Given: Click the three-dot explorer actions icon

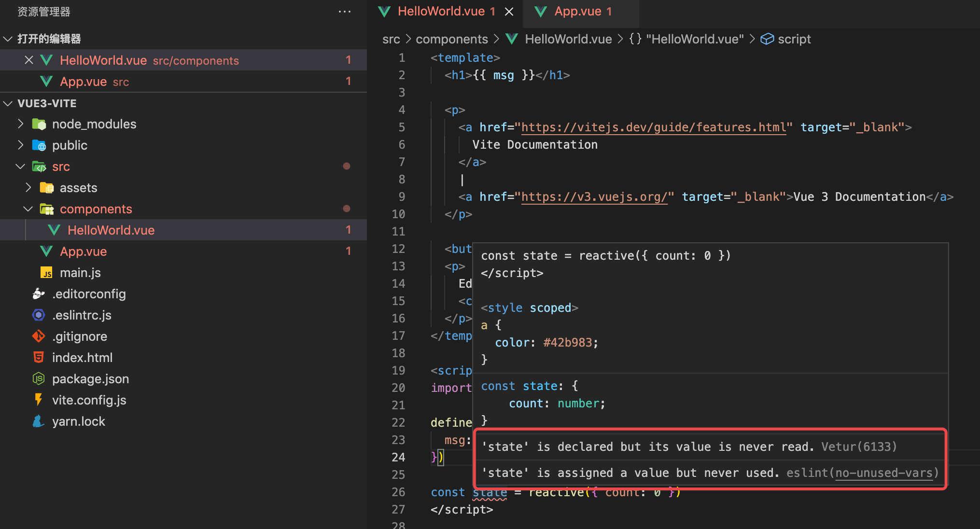Looking at the screenshot, I should click(x=344, y=12).
